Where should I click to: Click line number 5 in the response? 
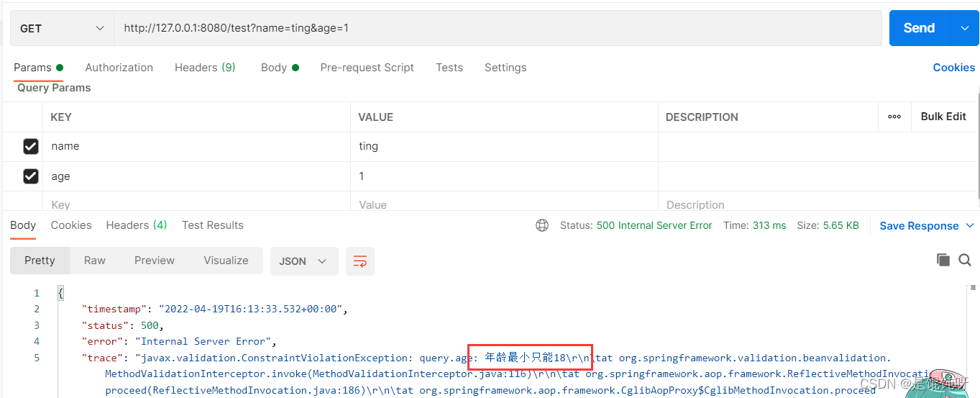37,358
